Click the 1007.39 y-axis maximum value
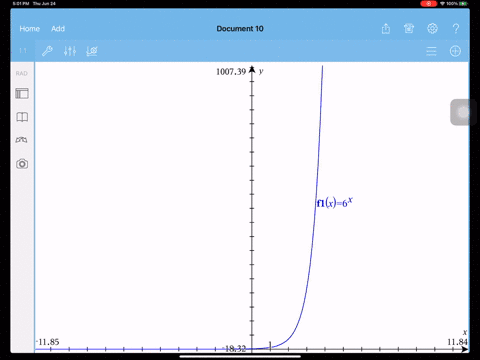 point(231,72)
